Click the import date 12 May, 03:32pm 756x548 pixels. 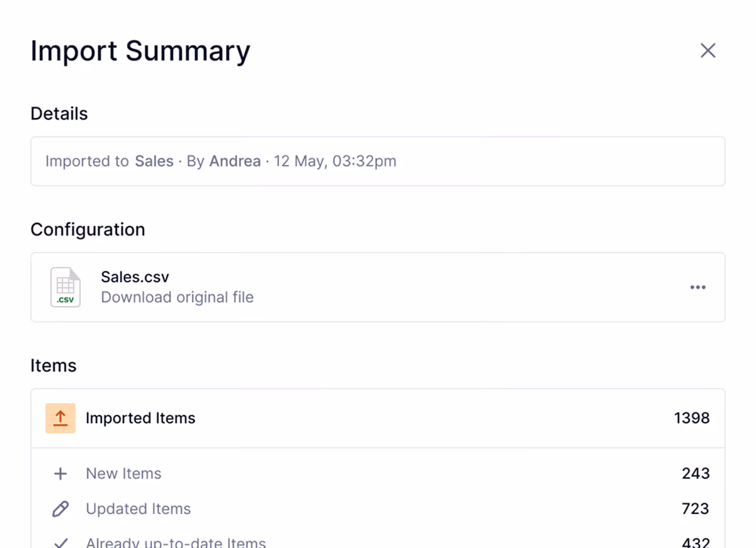tap(335, 161)
